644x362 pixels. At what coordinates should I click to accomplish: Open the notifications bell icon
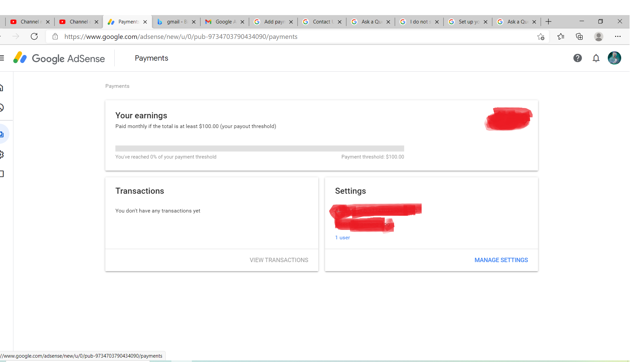(x=596, y=58)
